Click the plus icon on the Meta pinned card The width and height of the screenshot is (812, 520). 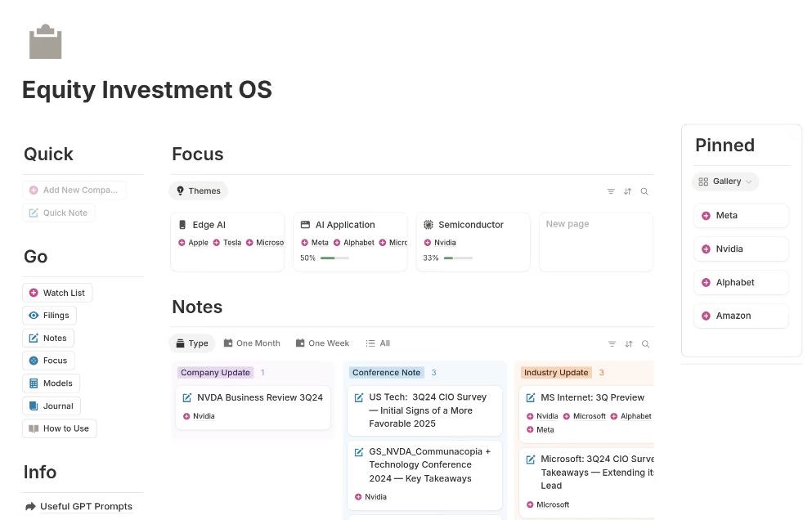(706, 216)
